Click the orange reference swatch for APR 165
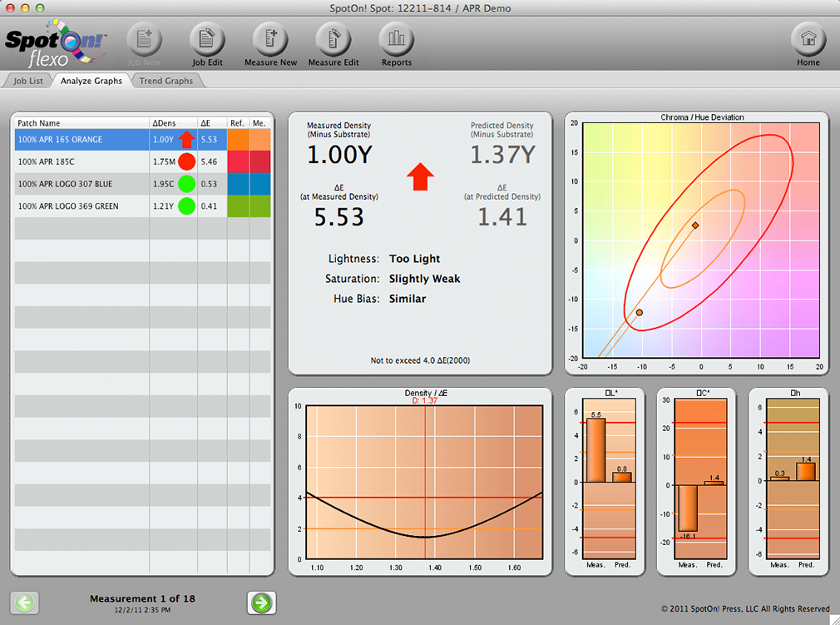This screenshot has width=840, height=625. 238,139
